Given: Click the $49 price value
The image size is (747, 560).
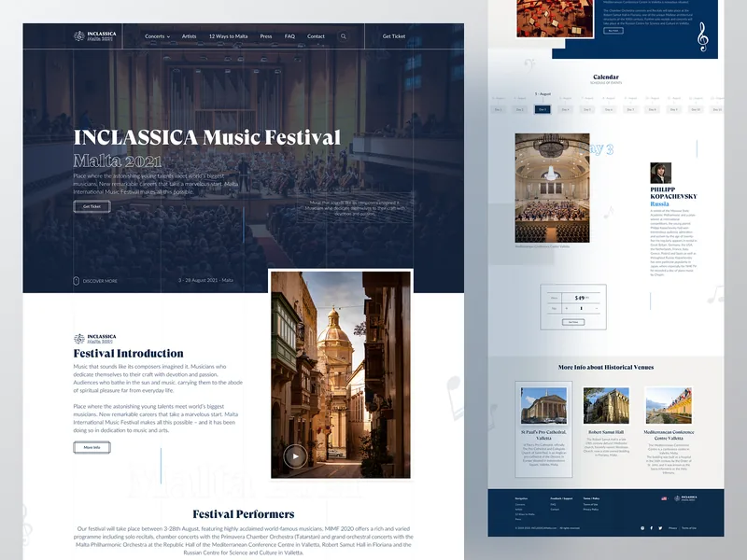Looking at the screenshot, I should pos(580,298).
